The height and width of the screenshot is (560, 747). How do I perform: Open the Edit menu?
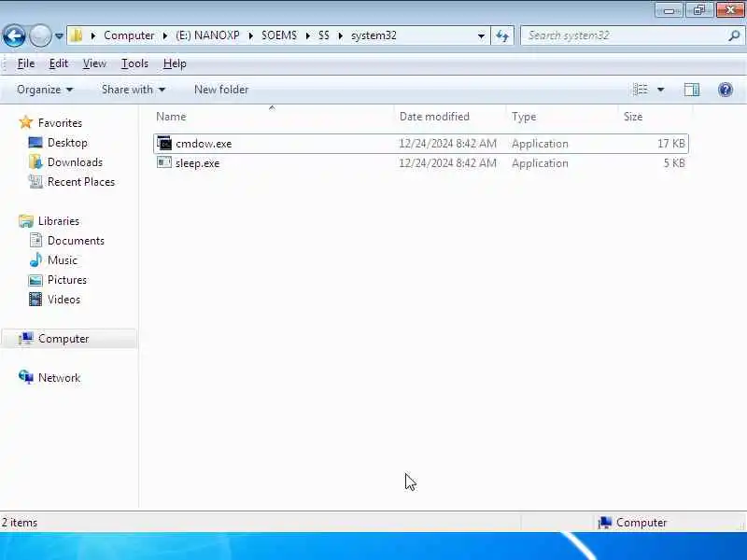tap(59, 63)
